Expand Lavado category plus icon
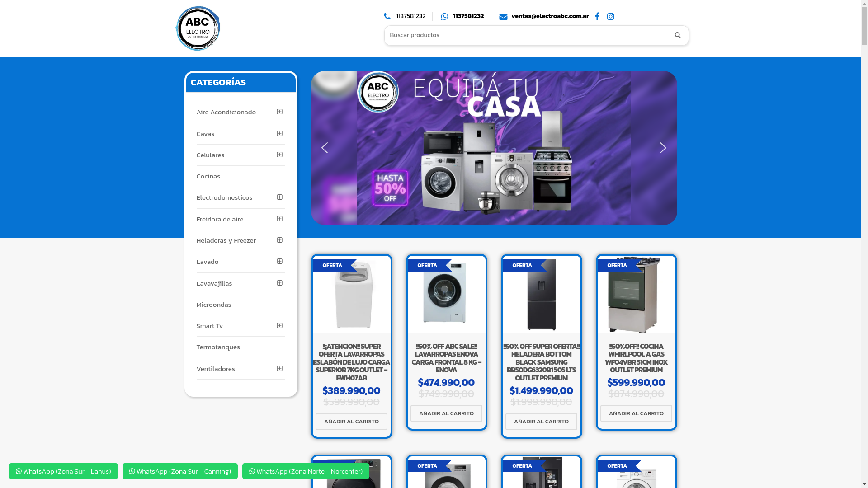Viewport: 868px width, 488px height. (280, 261)
